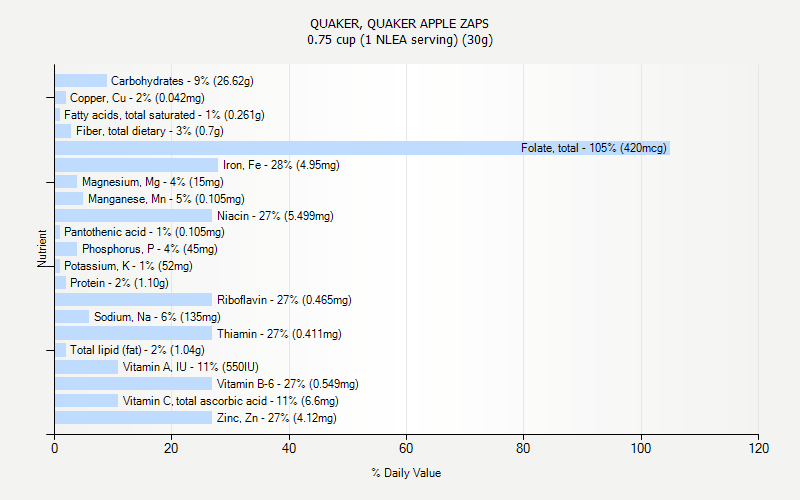Select the Vitamin B-6 - 27% (0.549mg) label
The width and height of the screenshot is (800, 500).
click(288, 384)
